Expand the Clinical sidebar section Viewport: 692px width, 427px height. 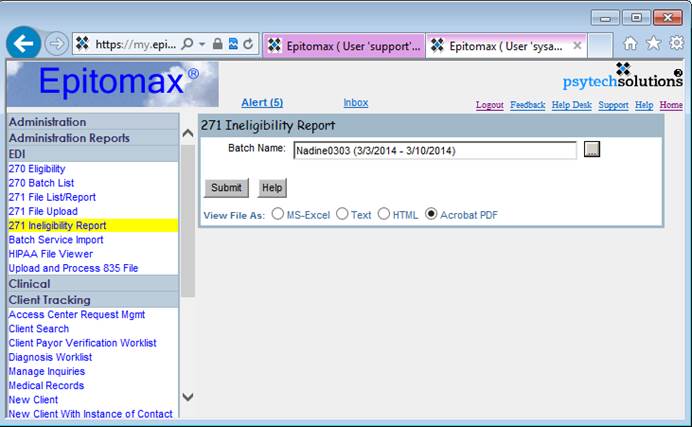(x=29, y=283)
